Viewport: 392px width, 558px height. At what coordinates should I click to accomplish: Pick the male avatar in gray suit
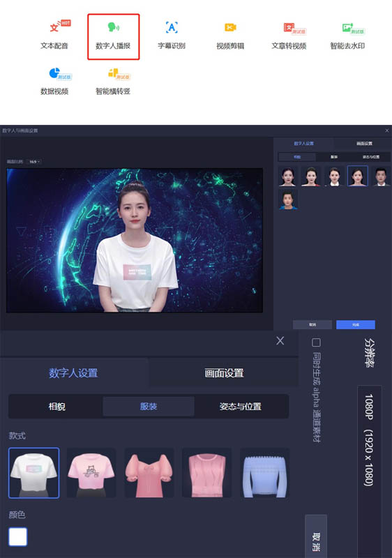[x=381, y=176]
